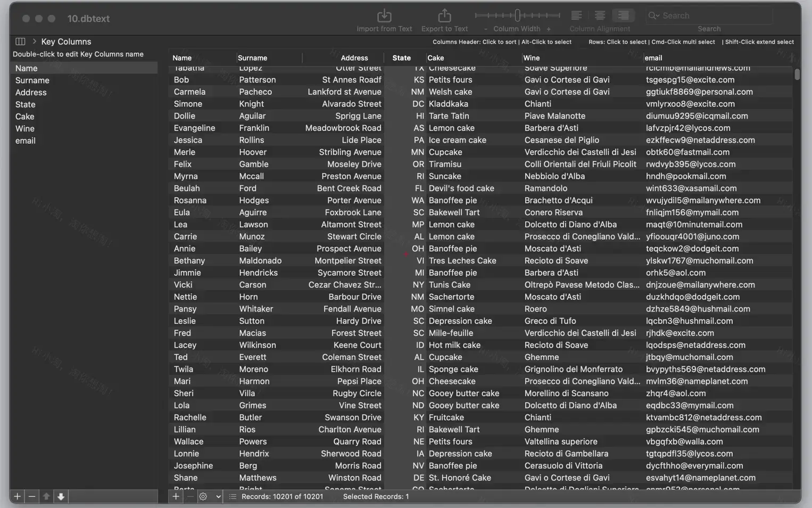The height and width of the screenshot is (508, 812).
Task: Click the records list icon in status bar
Action: click(233, 496)
